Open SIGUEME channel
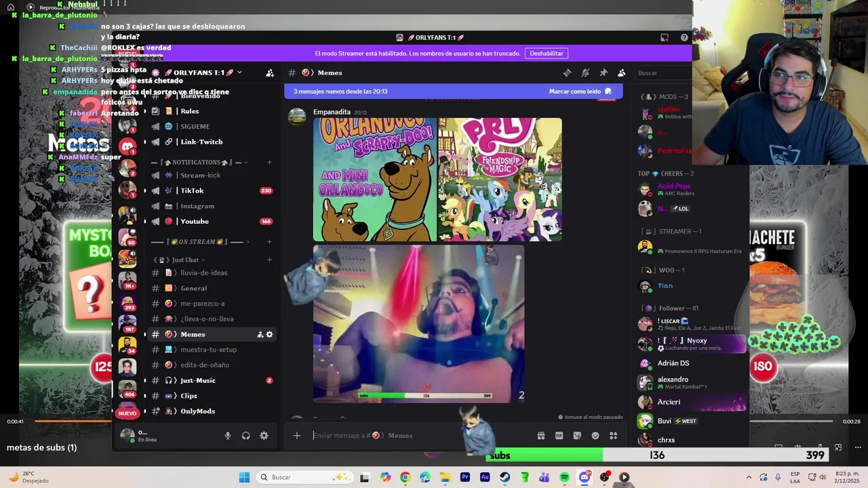 (212, 126)
